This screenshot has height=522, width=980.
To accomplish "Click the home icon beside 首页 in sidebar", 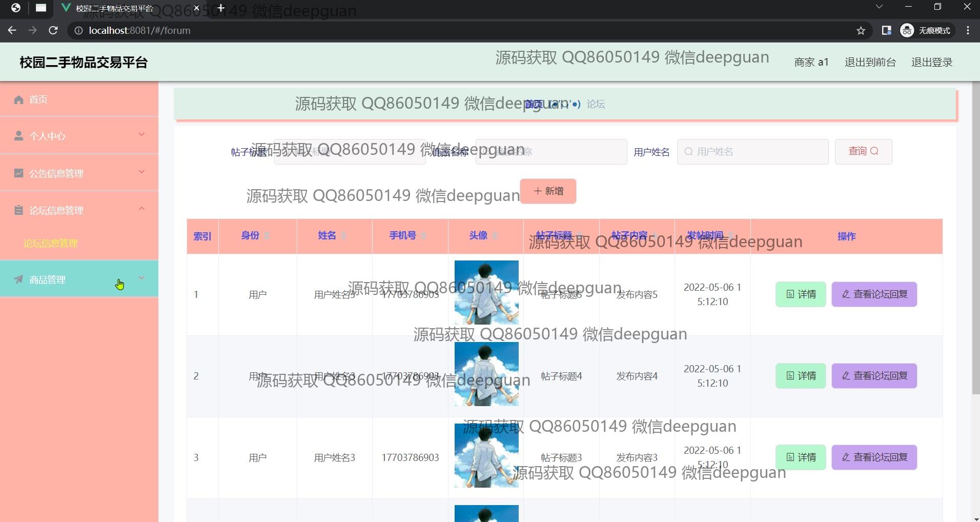I will pyautogui.click(x=18, y=99).
